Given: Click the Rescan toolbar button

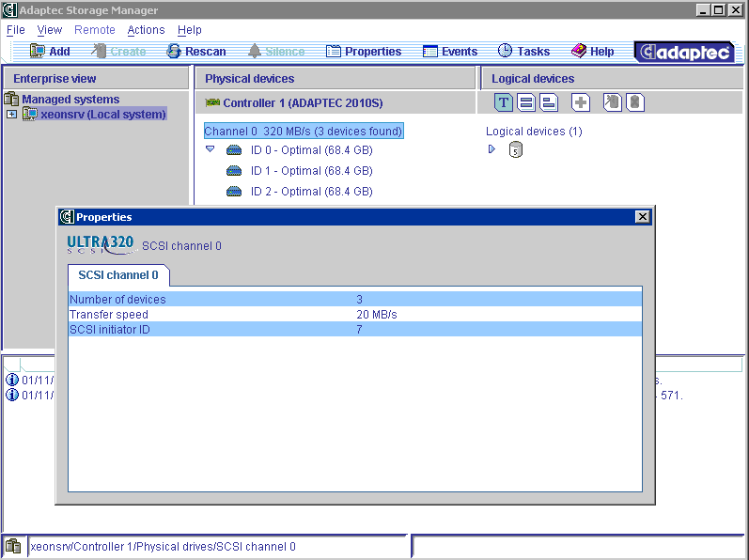Looking at the screenshot, I should 195,51.
